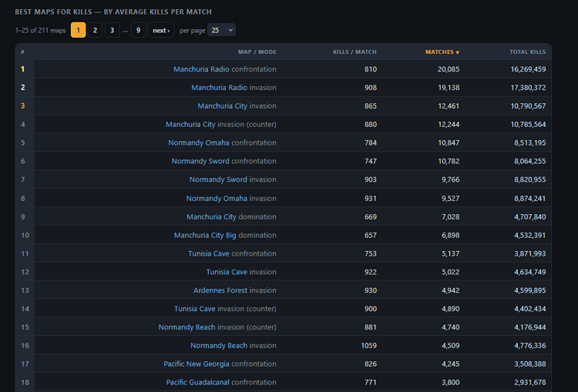The image size is (578, 392).
Task: Go to pagination page 2
Action: pos(95,30)
